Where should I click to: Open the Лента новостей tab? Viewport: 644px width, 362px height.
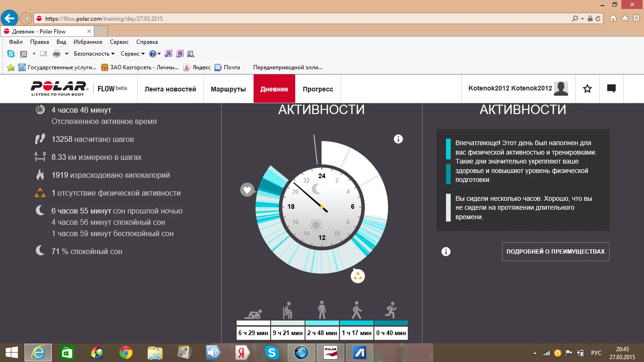click(x=170, y=89)
